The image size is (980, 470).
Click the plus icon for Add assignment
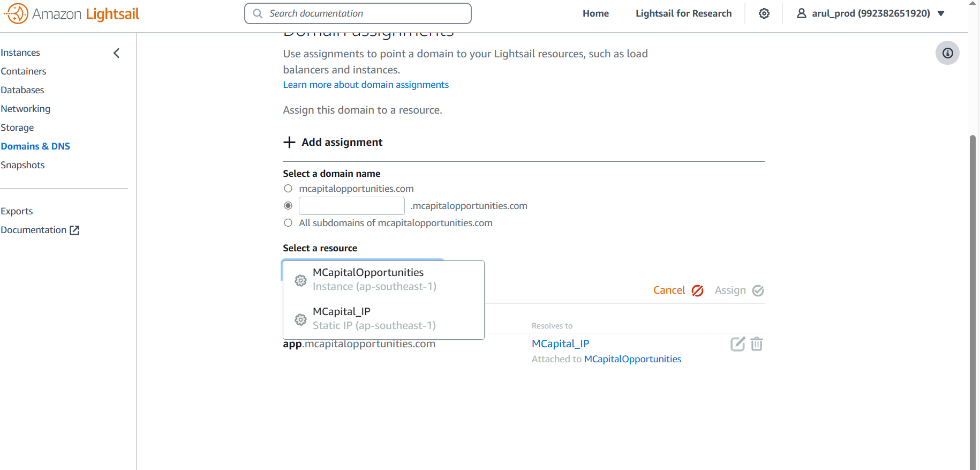pos(289,142)
